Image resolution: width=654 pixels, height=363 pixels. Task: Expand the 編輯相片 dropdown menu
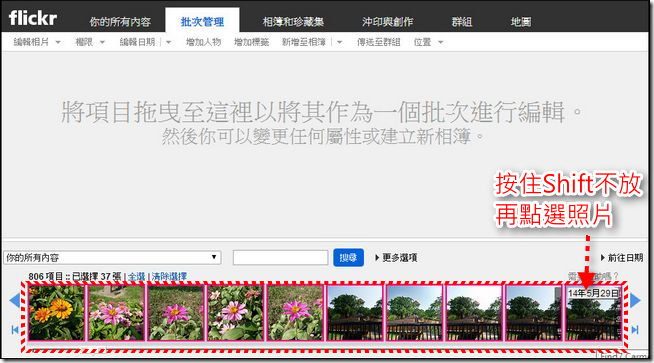[37, 42]
